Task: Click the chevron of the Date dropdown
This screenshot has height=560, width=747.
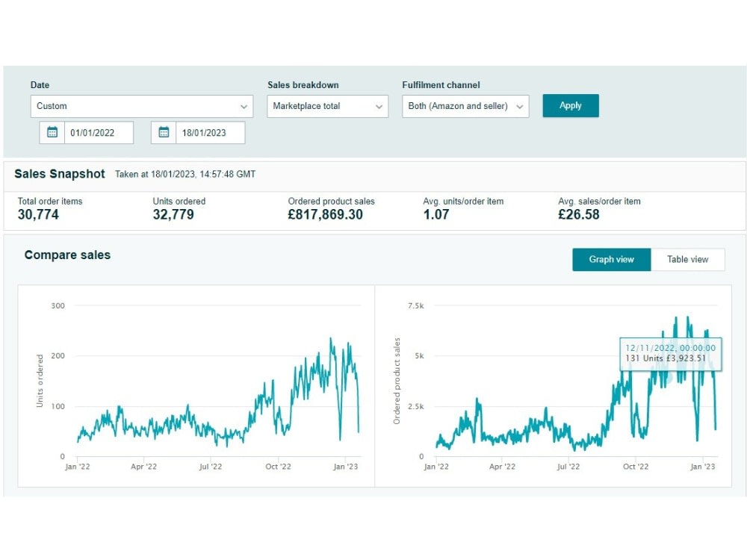Action: pyautogui.click(x=244, y=107)
